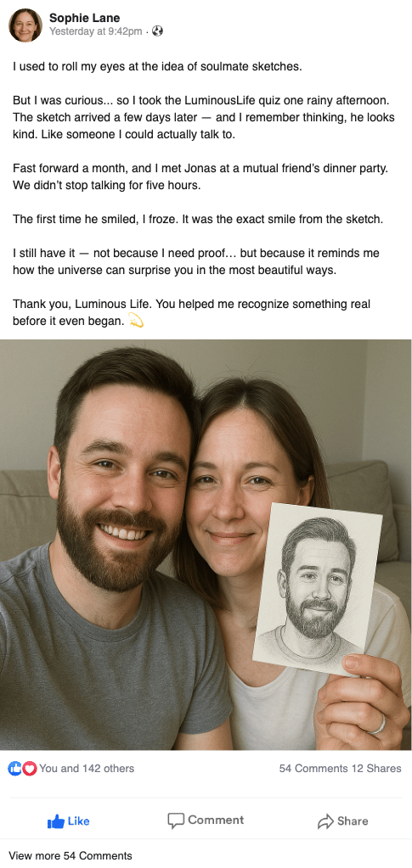Click the blue thumbs-up reaction icon
Viewport: 412px width, 868px height.
click(x=15, y=769)
